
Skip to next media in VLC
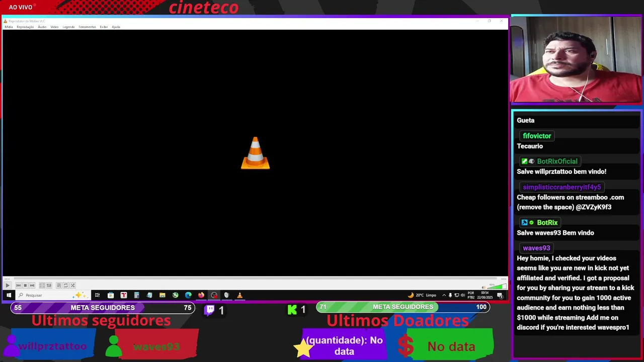click(x=32, y=286)
